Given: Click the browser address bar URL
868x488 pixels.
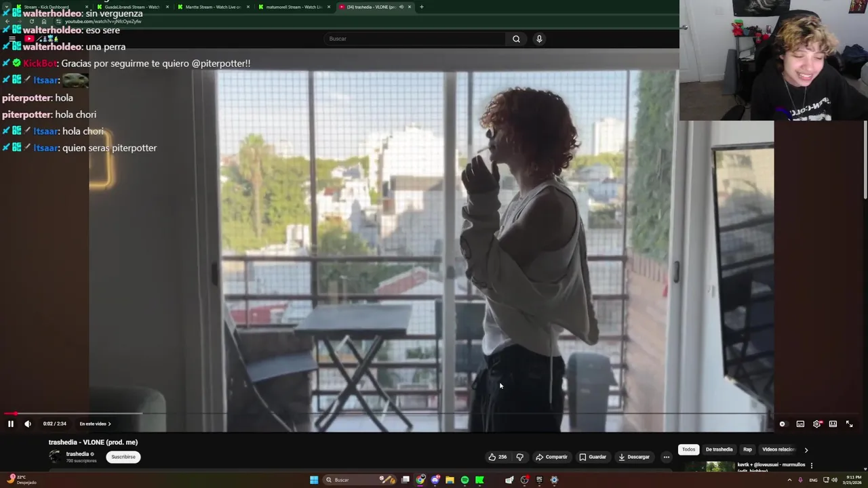Looking at the screenshot, I should (103, 21).
